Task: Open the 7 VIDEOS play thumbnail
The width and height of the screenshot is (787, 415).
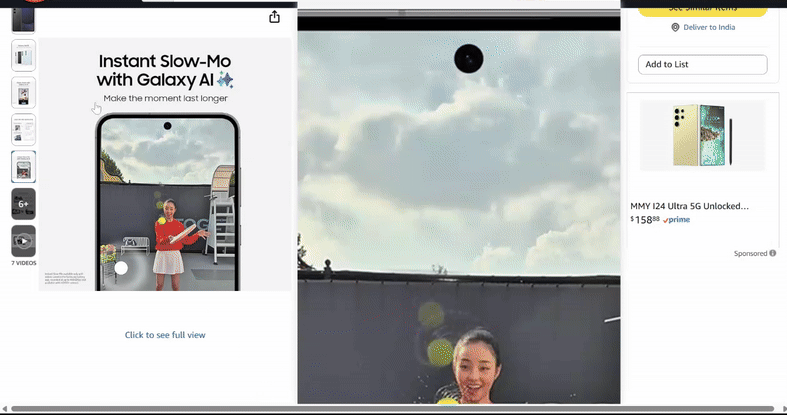Action: point(23,241)
